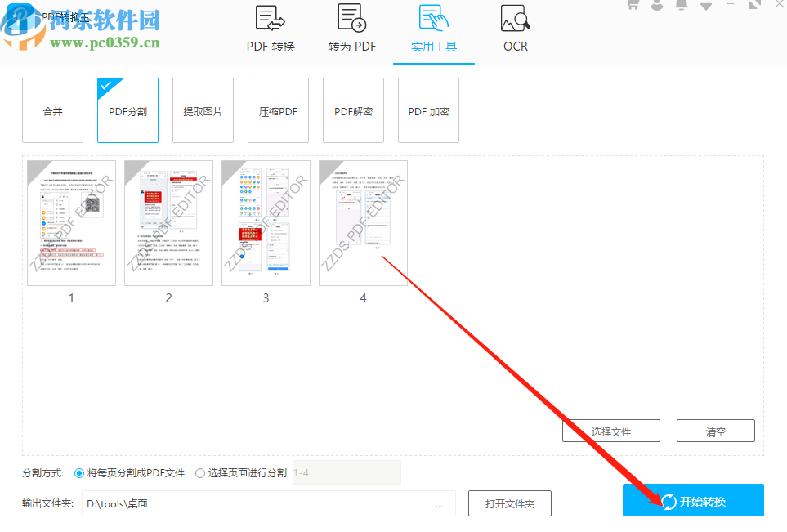
Task: Select the PDF 加密 tool tile
Action: 428,110
